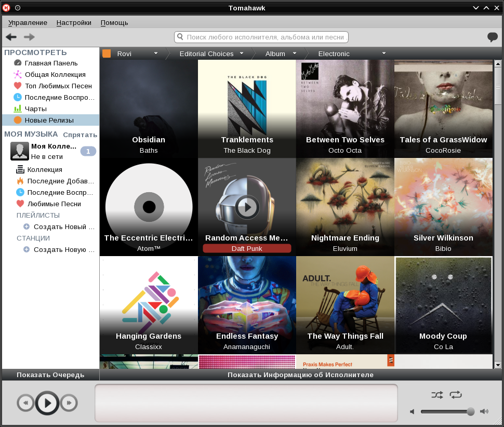Image resolution: width=504 pixels, height=427 pixels.
Task: Play the Random Access Memories album overlay button
Action: click(247, 207)
